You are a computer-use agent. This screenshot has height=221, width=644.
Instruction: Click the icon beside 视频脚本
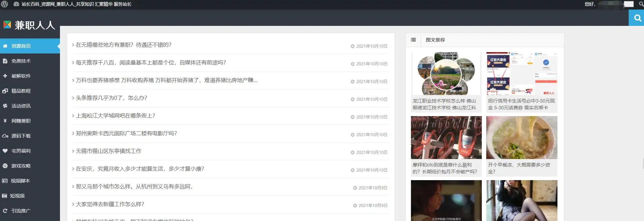click(5, 181)
